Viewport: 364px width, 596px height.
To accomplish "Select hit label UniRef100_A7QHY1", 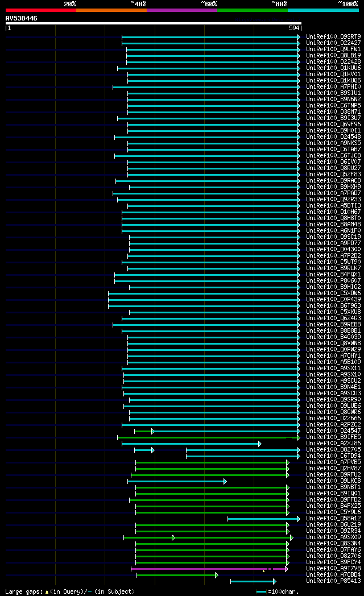I will [x=334, y=356].
